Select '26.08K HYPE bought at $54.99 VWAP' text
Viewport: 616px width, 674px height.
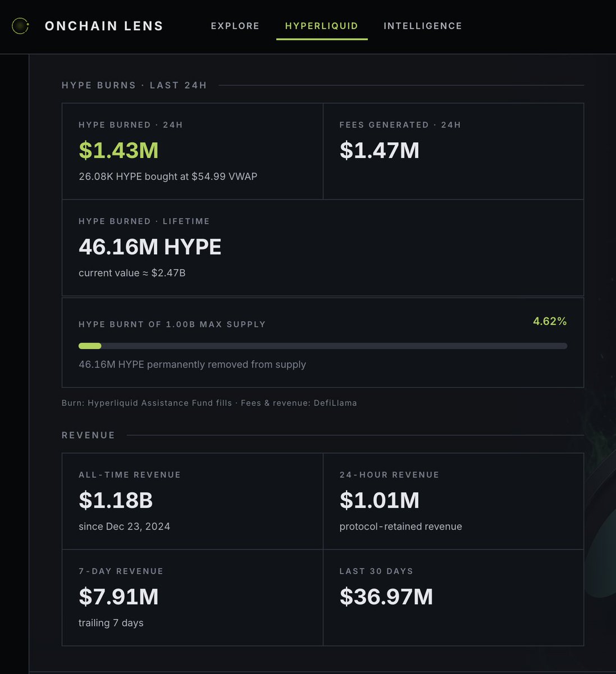click(168, 176)
